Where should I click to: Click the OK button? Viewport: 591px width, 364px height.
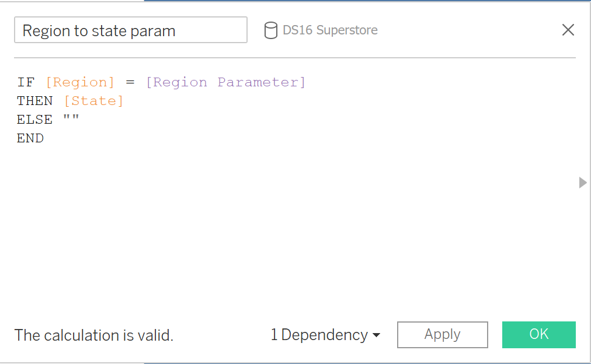click(538, 335)
